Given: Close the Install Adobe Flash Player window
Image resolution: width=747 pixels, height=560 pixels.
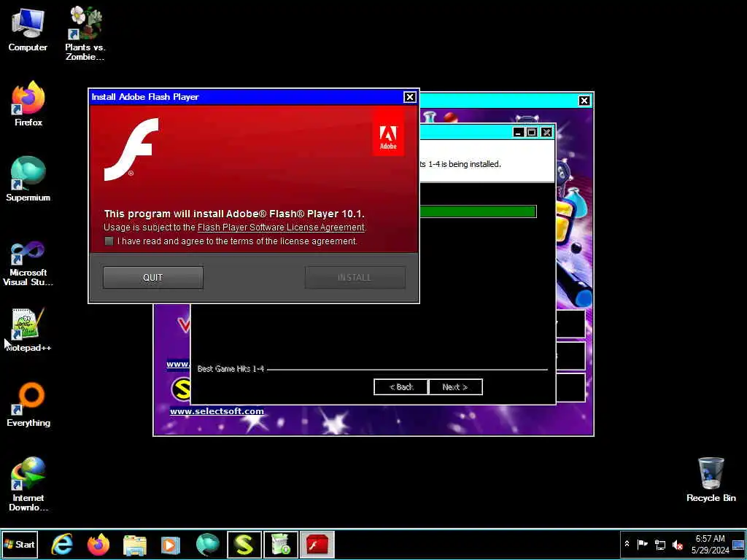Looking at the screenshot, I should pos(410,97).
